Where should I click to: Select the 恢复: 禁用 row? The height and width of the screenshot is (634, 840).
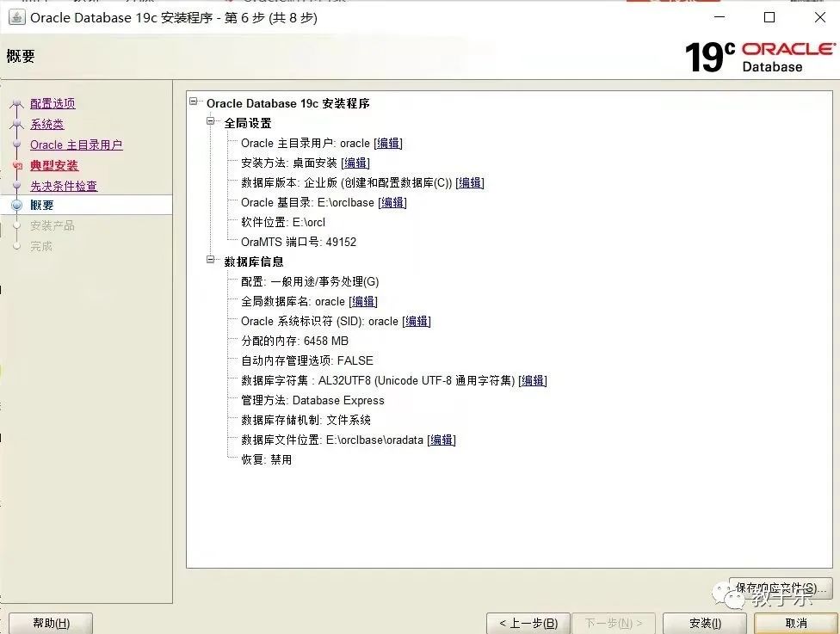[x=266, y=460]
